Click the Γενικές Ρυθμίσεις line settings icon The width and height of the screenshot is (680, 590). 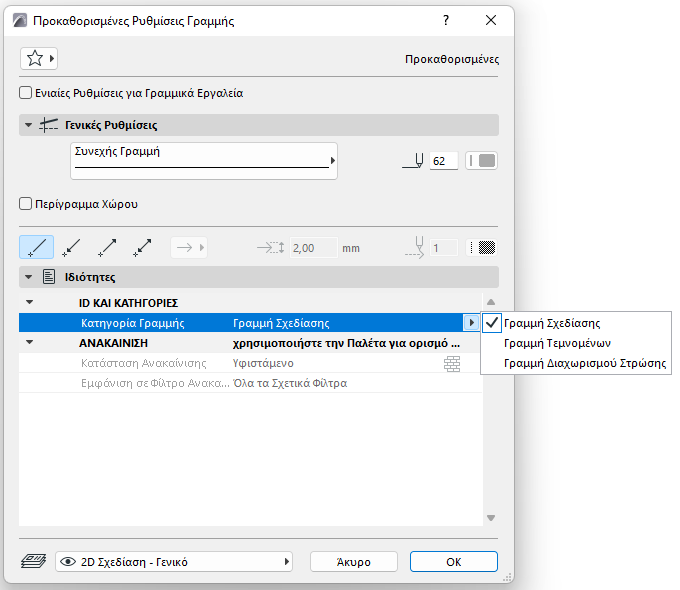[x=49, y=125]
